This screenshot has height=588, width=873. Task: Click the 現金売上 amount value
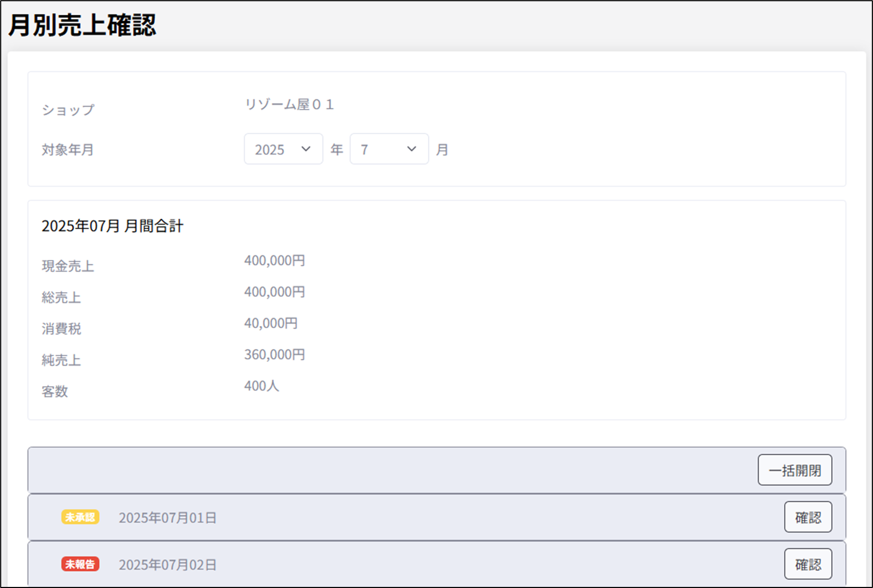pos(274,260)
